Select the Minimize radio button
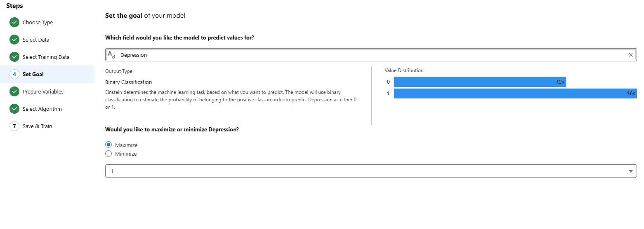 pos(109,154)
